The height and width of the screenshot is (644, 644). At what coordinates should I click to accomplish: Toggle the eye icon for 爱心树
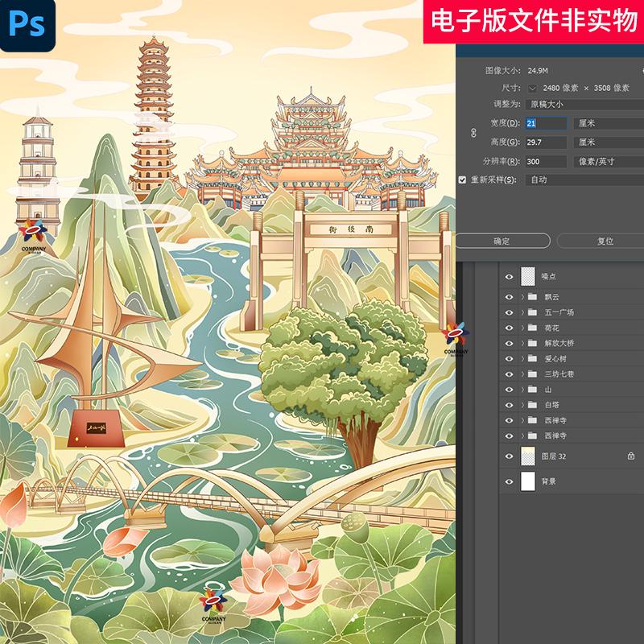[x=509, y=359]
